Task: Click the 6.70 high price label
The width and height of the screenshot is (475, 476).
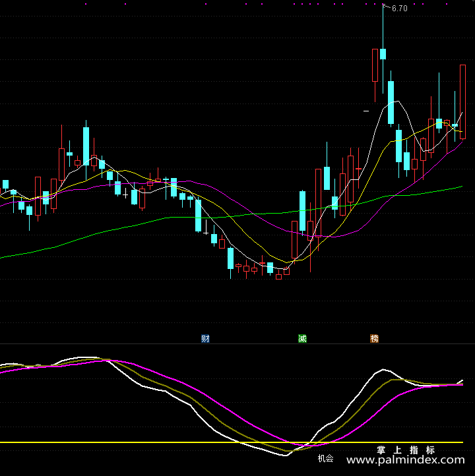Action: (x=400, y=9)
